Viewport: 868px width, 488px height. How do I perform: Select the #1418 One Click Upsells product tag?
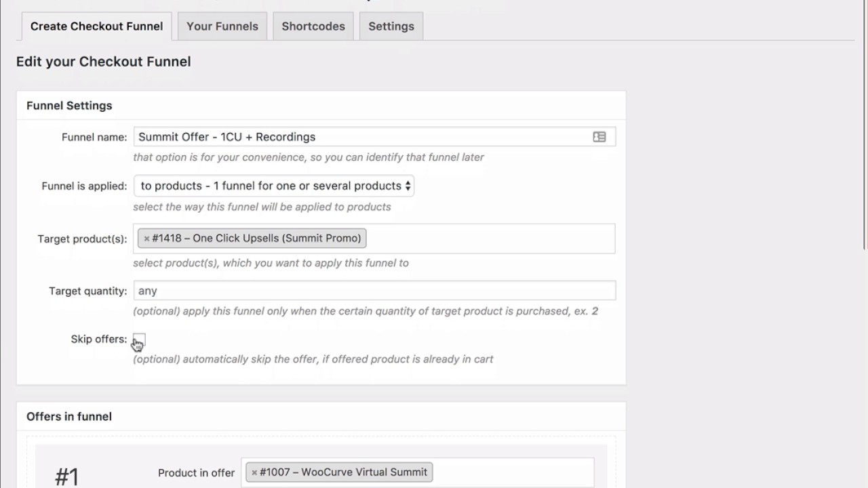click(x=252, y=239)
